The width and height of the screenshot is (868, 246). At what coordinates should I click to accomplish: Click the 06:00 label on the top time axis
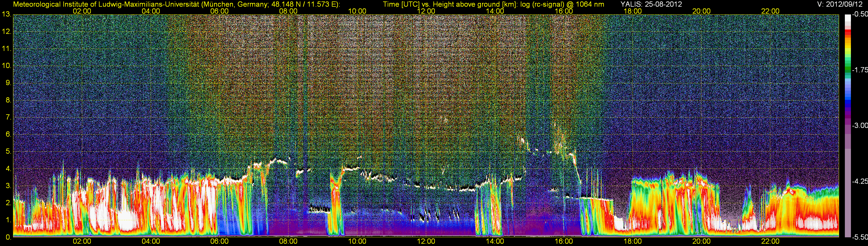(x=219, y=11)
